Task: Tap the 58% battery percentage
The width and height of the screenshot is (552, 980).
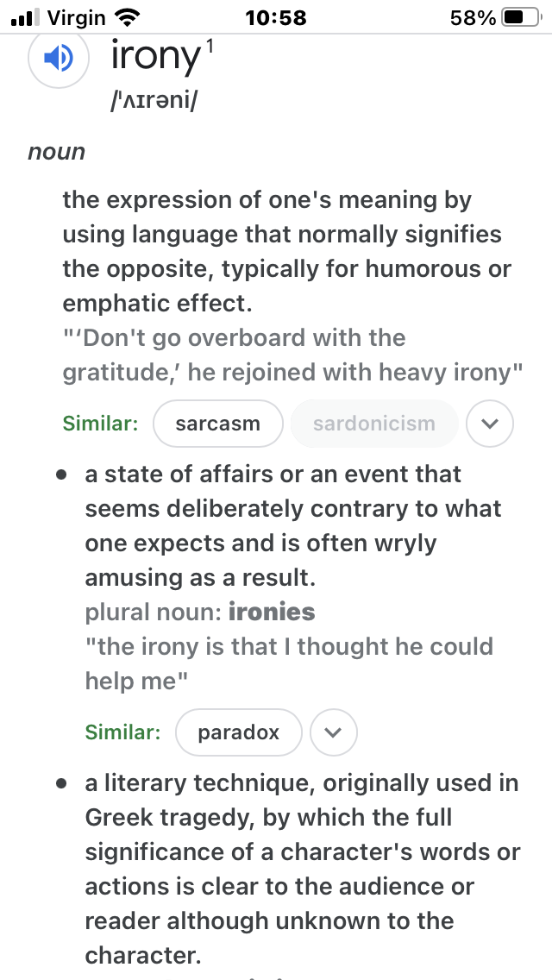Action: [x=473, y=17]
